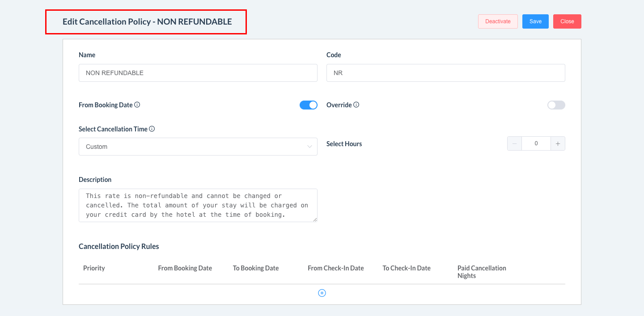Click the Select Hours number field
This screenshot has height=316, width=644.
(536, 144)
